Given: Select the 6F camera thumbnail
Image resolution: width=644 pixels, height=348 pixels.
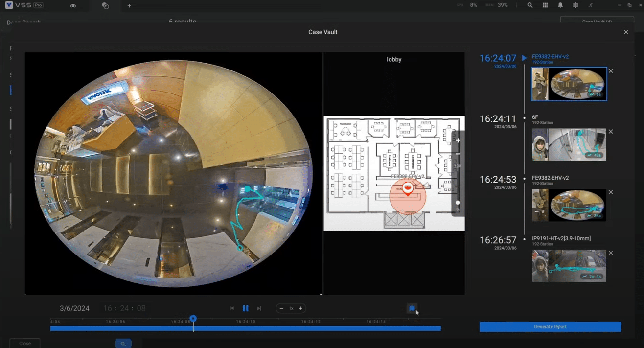Looking at the screenshot, I should coord(569,145).
